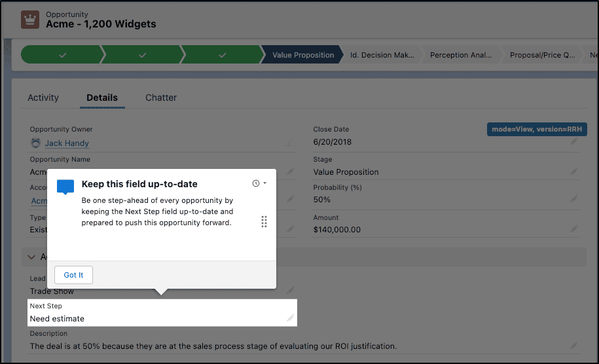599x364 pixels.
Task: Click the edit pencil for Next Step
Action: click(290, 318)
